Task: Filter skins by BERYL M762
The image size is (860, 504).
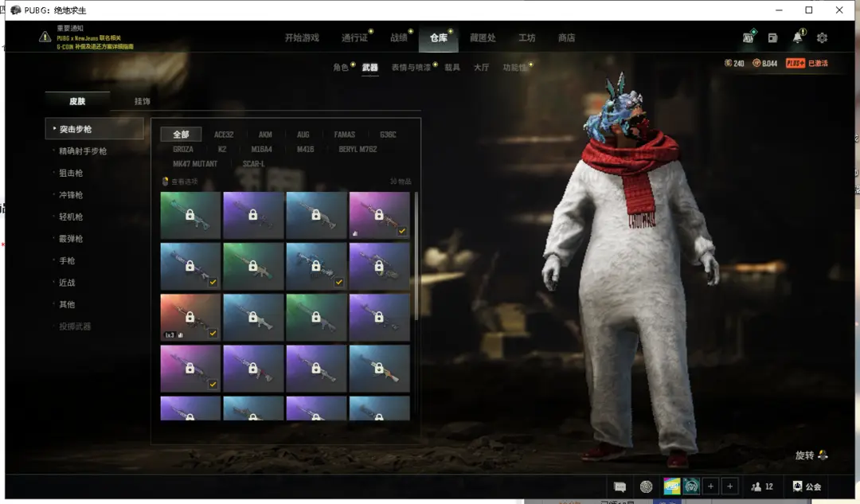Action: pos(358,149)
